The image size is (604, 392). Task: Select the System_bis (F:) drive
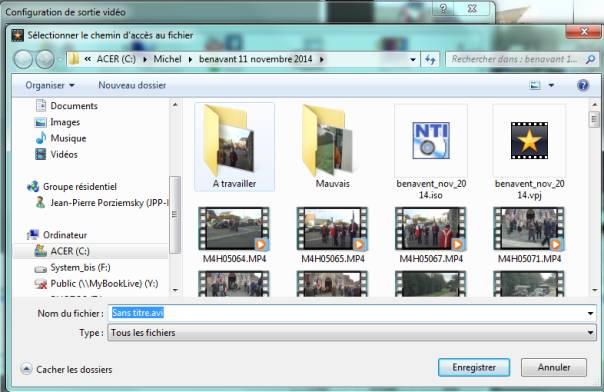coord(72,267)
